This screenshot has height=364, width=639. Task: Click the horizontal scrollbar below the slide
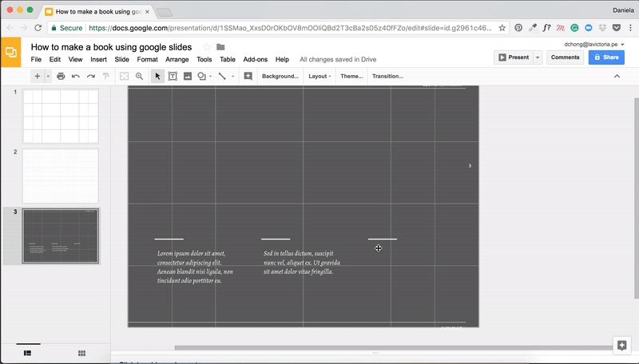click(x=393, y=348)
